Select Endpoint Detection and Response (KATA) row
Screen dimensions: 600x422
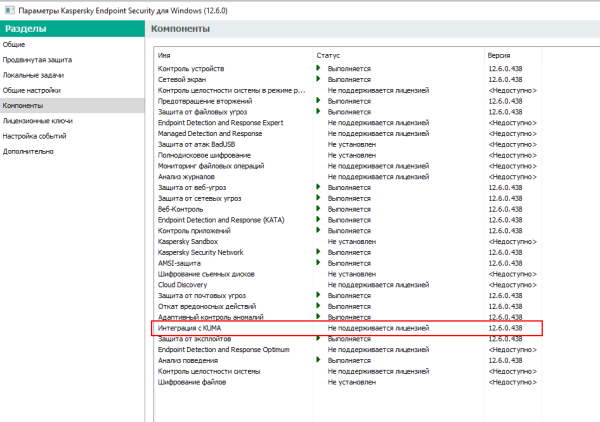tap(347, 220)
